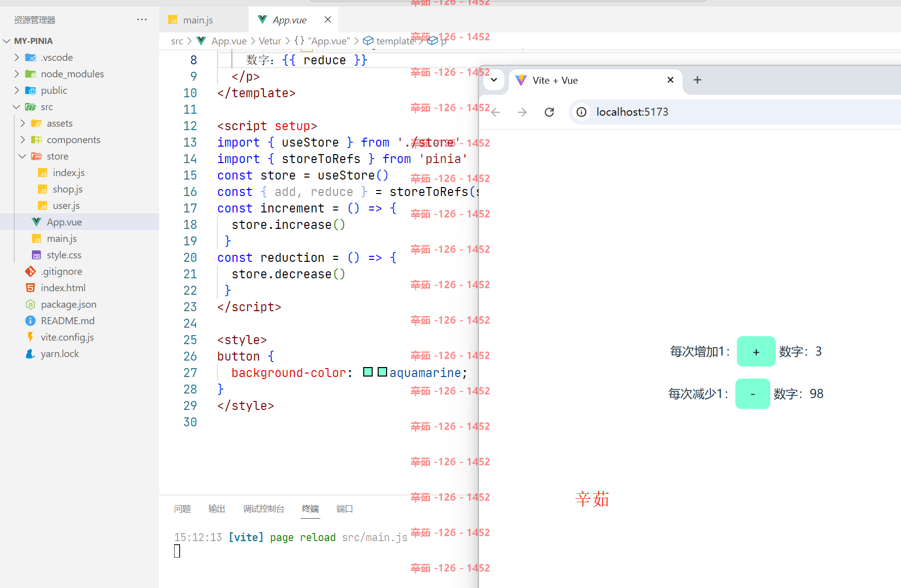View site information icon in address bar
This screenshot has width=901, height=588.
click(581, 112)
